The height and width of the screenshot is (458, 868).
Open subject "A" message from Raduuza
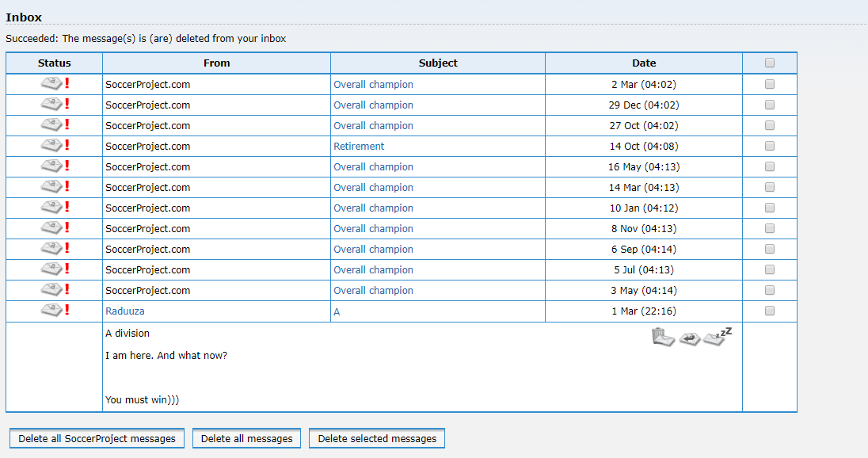pyautogui.click(x=337, y=312)
